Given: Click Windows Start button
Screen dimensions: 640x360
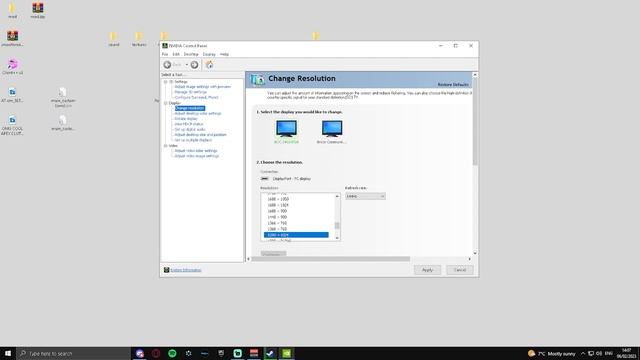Looking at the screenshot, I should coord(8,353).
